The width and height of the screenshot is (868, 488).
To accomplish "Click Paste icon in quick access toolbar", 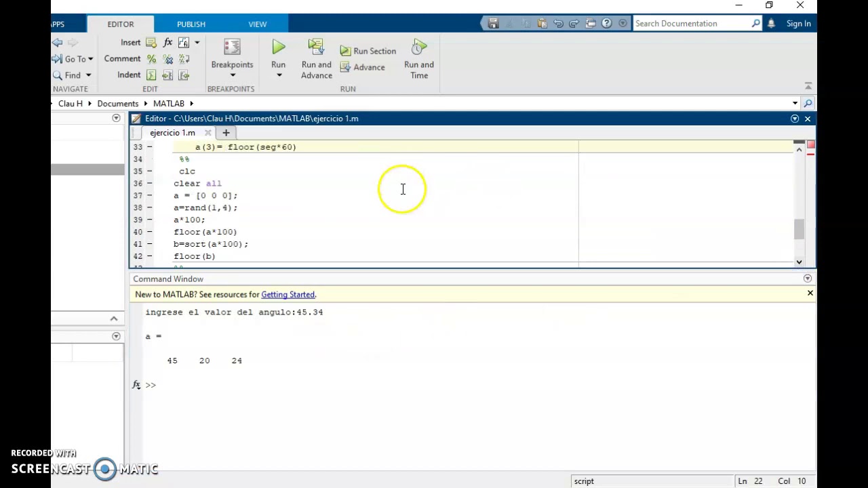I will (x=542, y=24).
